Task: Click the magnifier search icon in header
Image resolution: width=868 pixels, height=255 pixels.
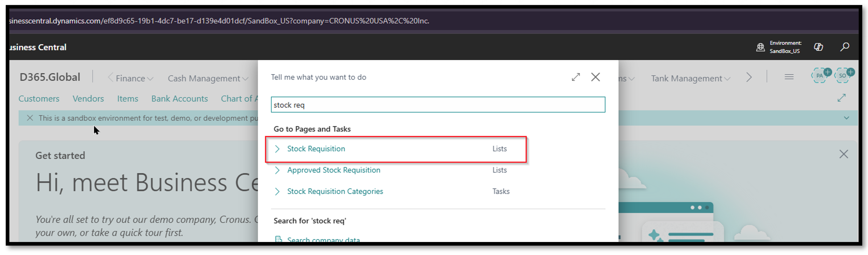Action: [844, 47]
